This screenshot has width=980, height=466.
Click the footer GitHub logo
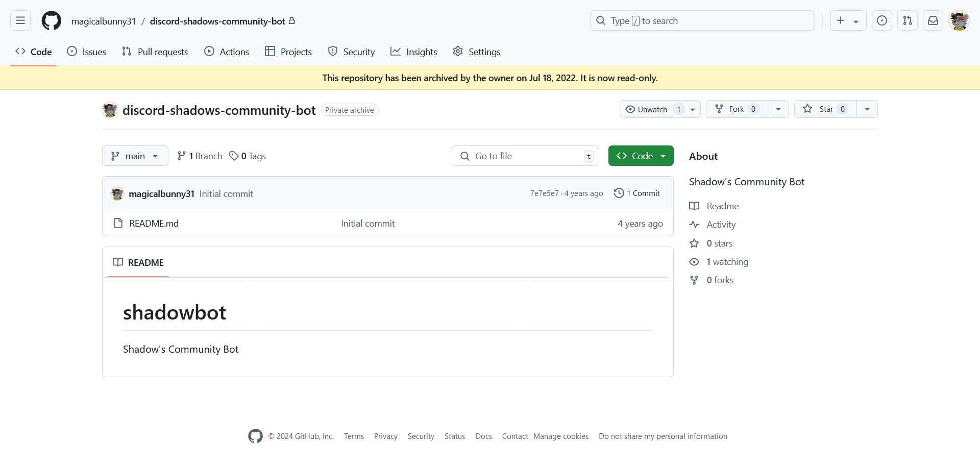click(x=255, y=436)
